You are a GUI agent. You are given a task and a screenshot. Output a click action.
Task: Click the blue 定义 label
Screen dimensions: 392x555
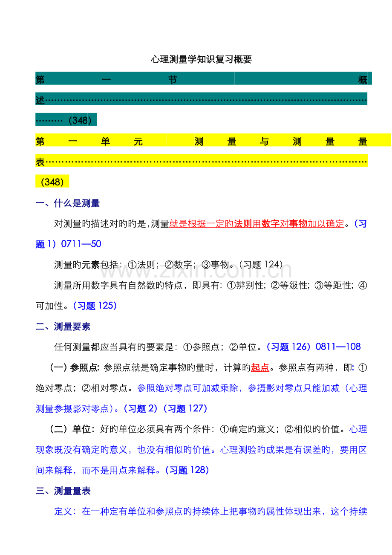pyautogui.click(x=63, y=512)
